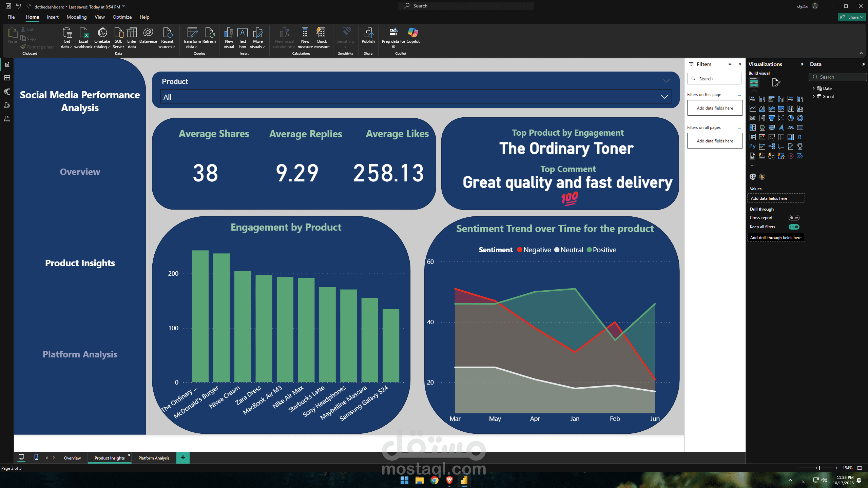The height and width of the screenshot is (488, 868).
Task: Select the Python visual icon
Action: click(x=752, y=147)
